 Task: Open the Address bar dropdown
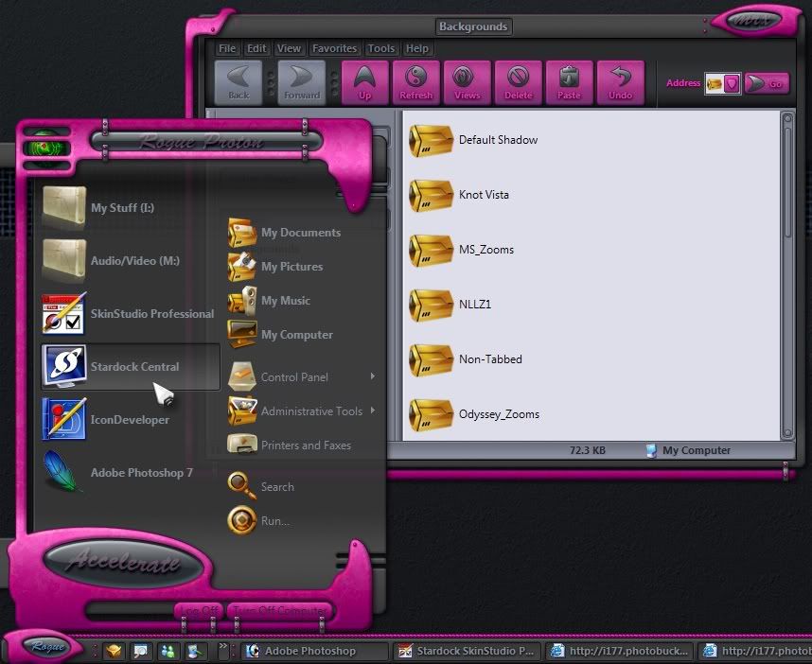732,83
